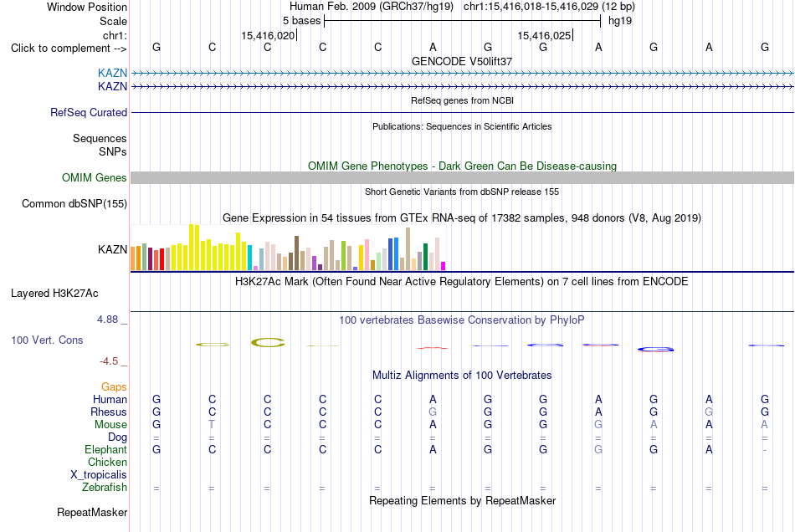This screenshot has height=532, width=795.
Task: Select the Elephant species label
Action: pyautogui.click(x=105, y=449)
